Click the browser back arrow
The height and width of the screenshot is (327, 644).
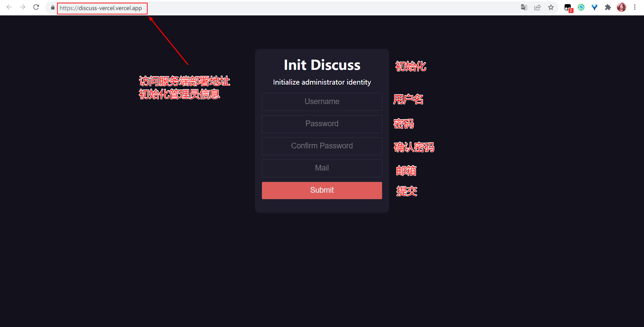click(9, 7)
